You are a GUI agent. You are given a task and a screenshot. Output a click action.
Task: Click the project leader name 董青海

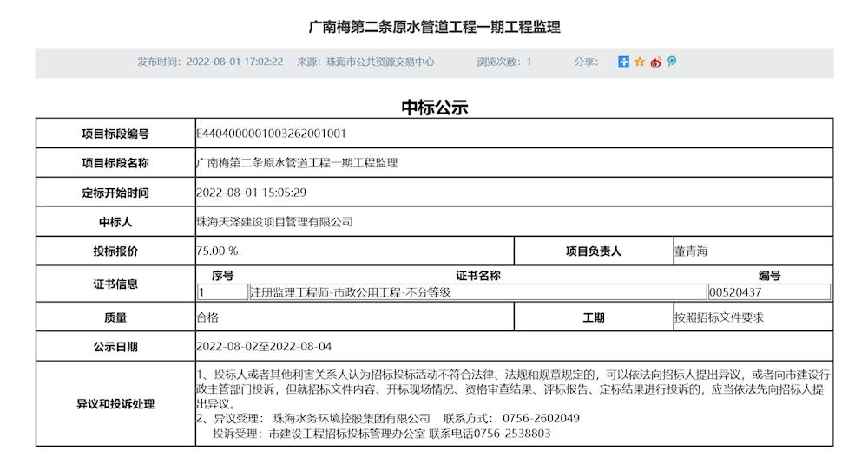pos(691,251)
